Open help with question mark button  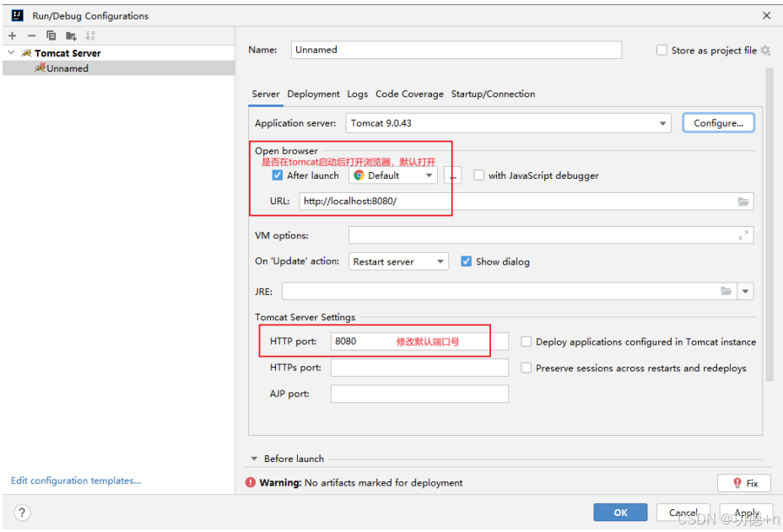[x=22, y=512]
